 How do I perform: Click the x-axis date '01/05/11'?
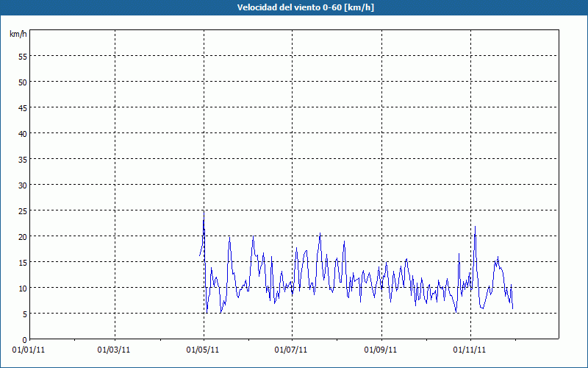point(203,350)
